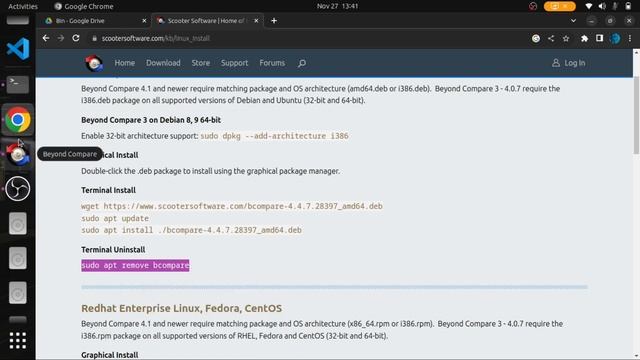
Task: Click the 'Terminal Uninstall' heading
Action: [x=113, y=249]
